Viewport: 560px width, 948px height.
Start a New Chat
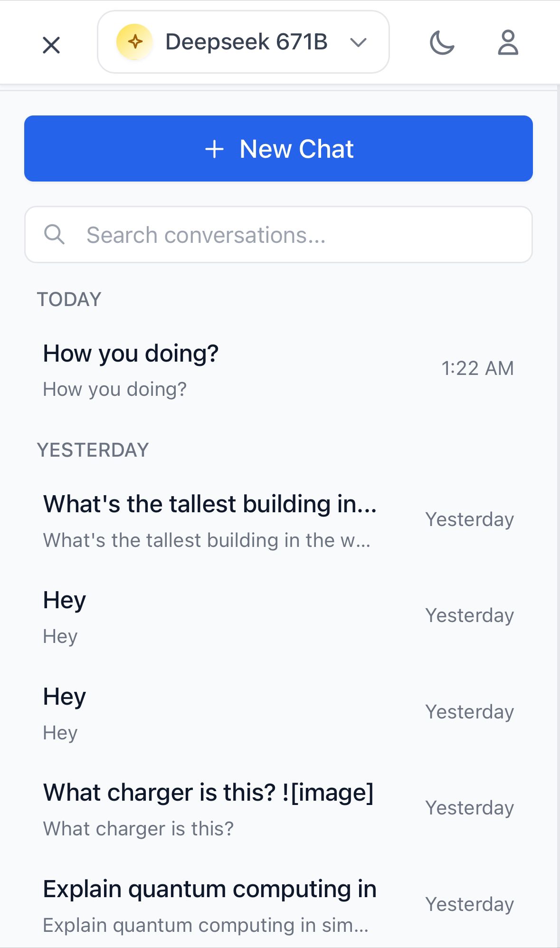pyautogui.click(x=278, y=148)
